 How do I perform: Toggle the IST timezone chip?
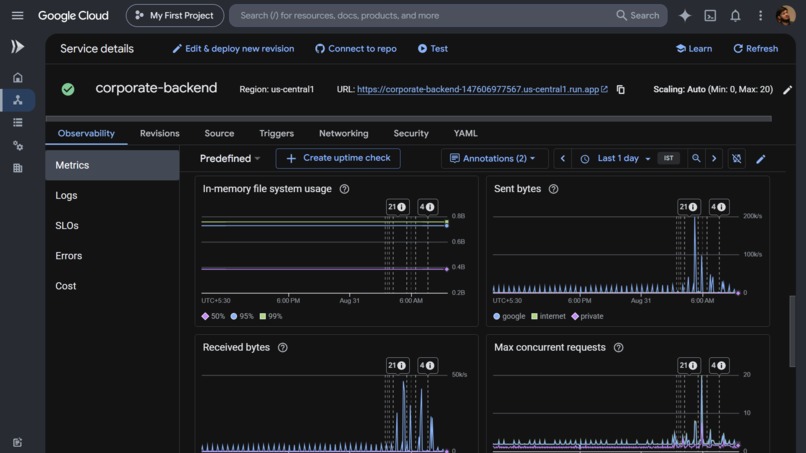click(668, 158)
